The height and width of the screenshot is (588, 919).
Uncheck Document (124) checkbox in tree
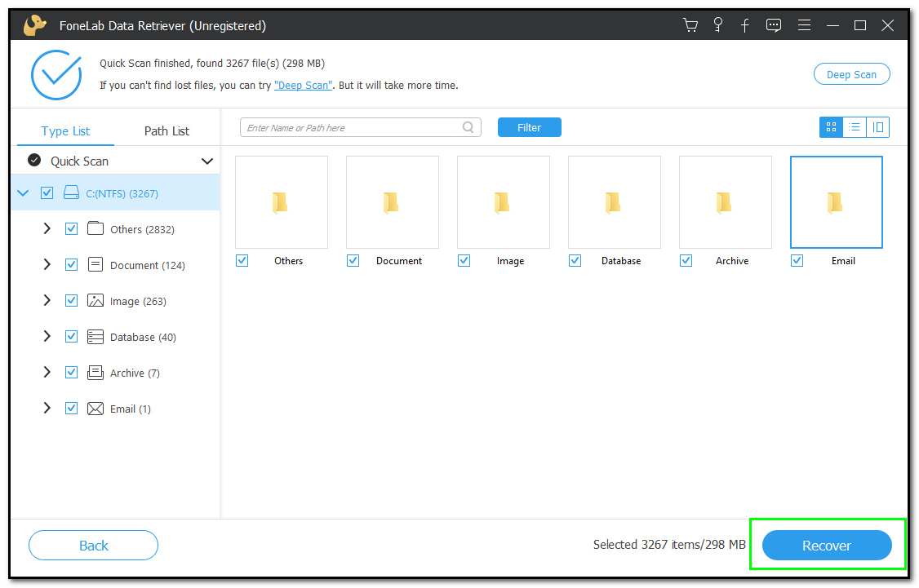pyautogui.click(x=72, y=265)
